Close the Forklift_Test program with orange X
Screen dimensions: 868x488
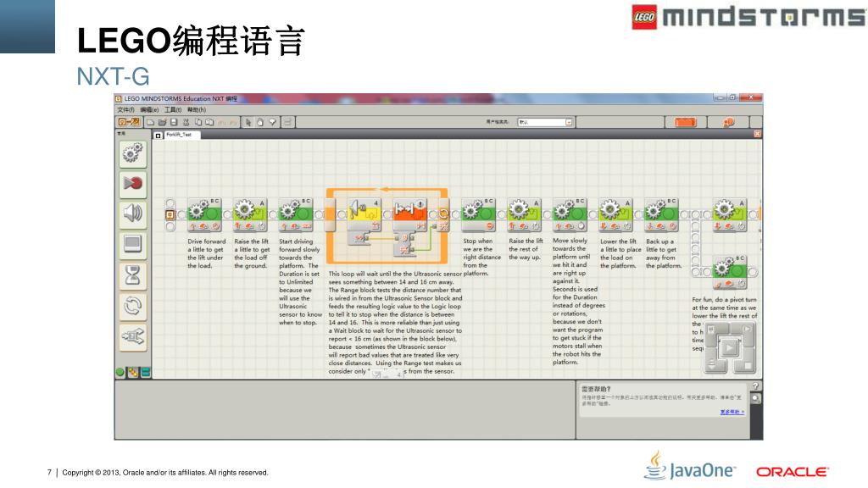tap(757, 134)
